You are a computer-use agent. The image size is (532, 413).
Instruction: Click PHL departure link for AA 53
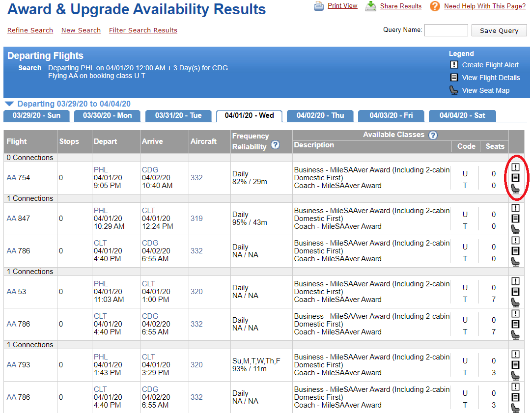[x=101, y=284]
